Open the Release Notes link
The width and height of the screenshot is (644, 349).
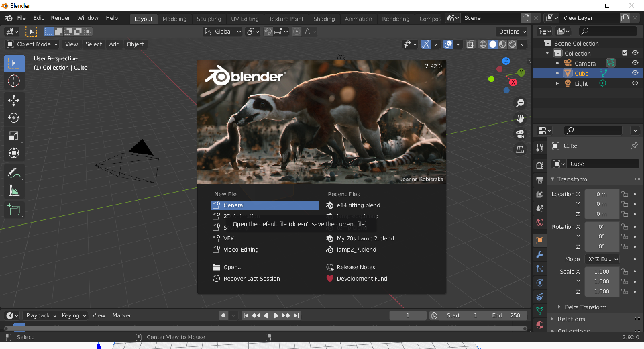pos(356,267)
